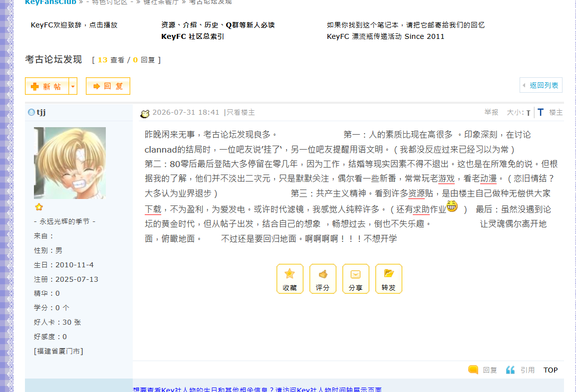Image resolution: width=576 pixels, height=392 pixels.
Task: Click the star rank icon under the avatar
Action: tap(39, 207)
